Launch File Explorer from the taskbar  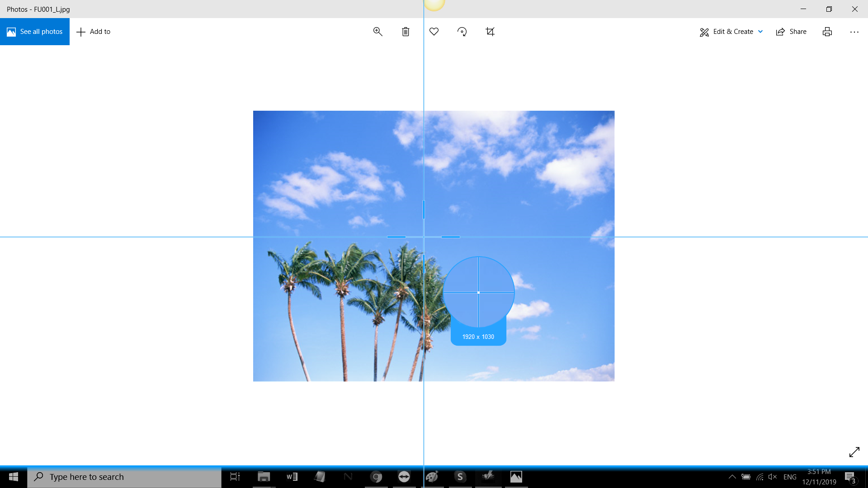pyautogui.click(x=264, y=477)
